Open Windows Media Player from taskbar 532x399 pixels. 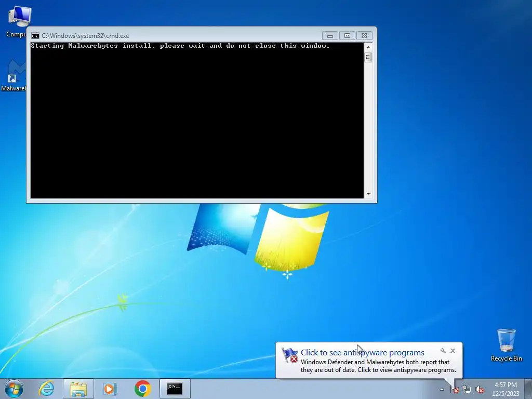coord(110,389)
